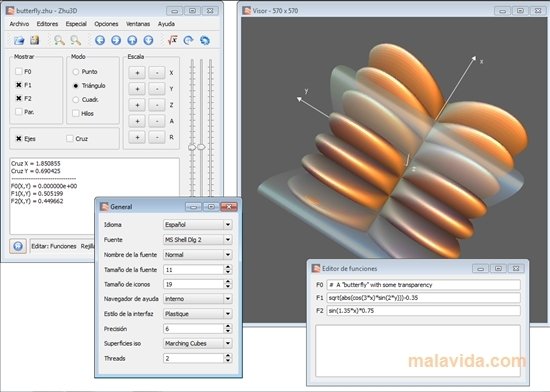Increase the Tamaño de la fuente value
The height and width of the screenshot is (392, 550).
[228, 267]
